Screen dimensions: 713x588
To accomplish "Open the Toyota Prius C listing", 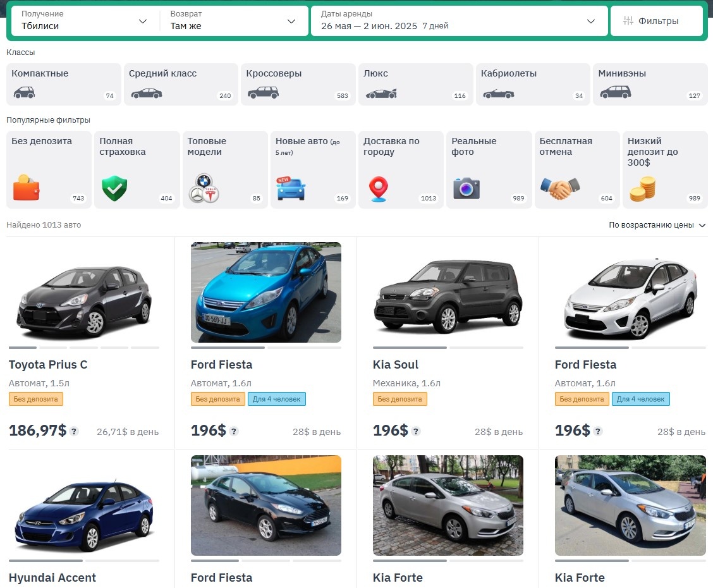I will 47,364.
